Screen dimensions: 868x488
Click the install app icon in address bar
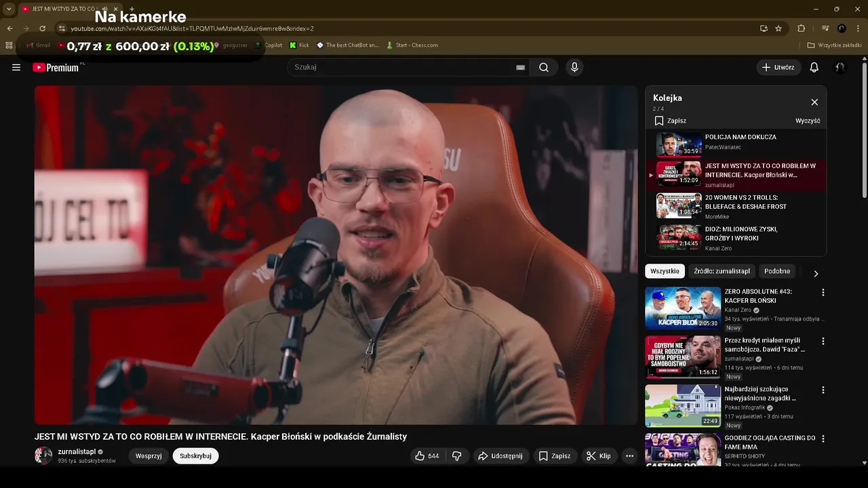click(764, 28)
